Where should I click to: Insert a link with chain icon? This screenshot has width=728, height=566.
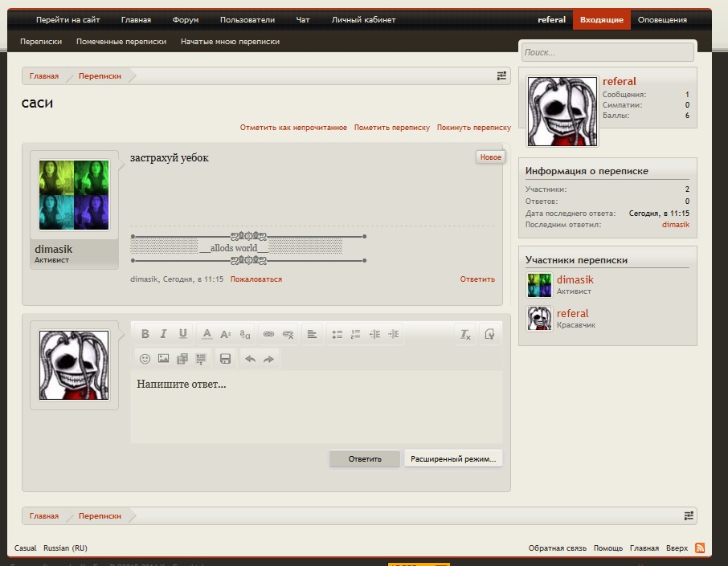click(269, 334)
